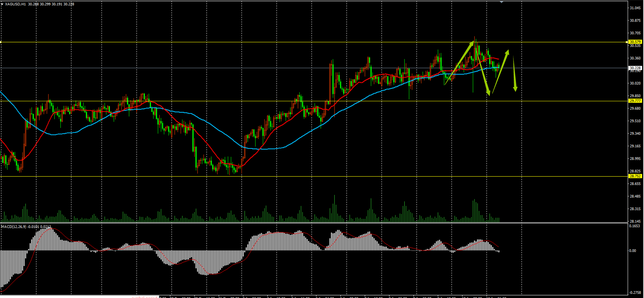Click the 29.510 value on price scale
The width and height of the screenshot is (644, 298).
pyautogui.click(x=635, y=121)
